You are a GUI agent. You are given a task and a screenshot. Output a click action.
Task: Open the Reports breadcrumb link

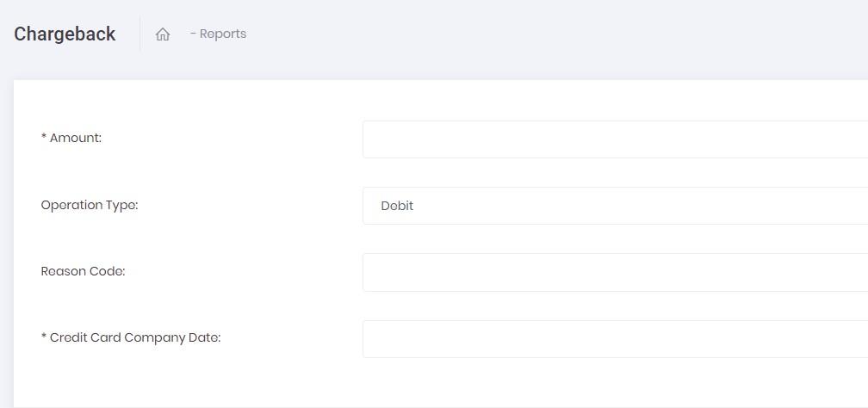coord(222,34)
